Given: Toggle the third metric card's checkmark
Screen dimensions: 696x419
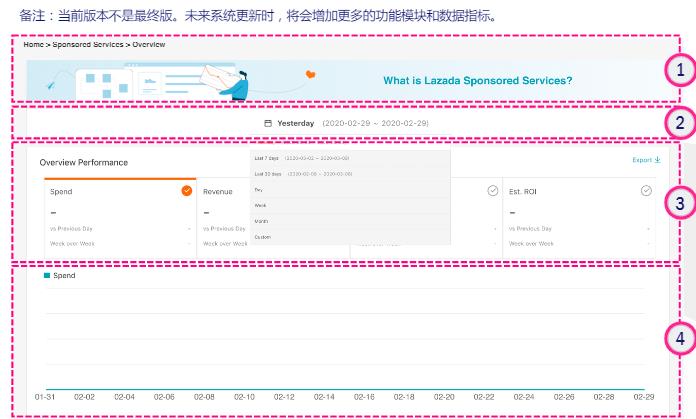Looking at the screenshot, I should point(493,191).
